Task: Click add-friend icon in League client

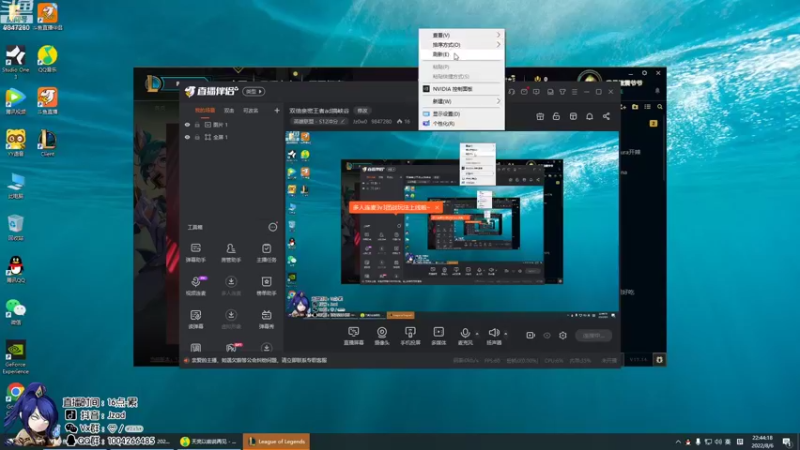Action: (622, 107)
